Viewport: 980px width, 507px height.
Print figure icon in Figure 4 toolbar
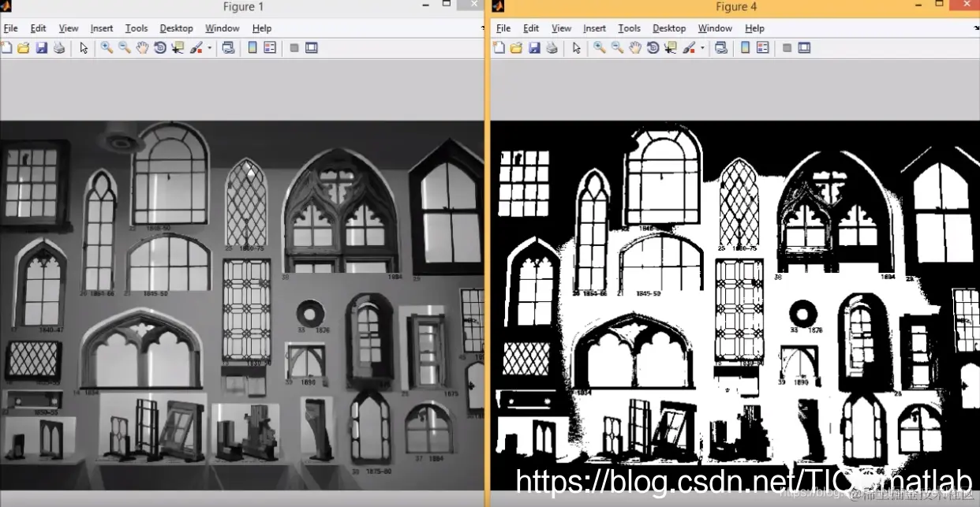(552, 48)
